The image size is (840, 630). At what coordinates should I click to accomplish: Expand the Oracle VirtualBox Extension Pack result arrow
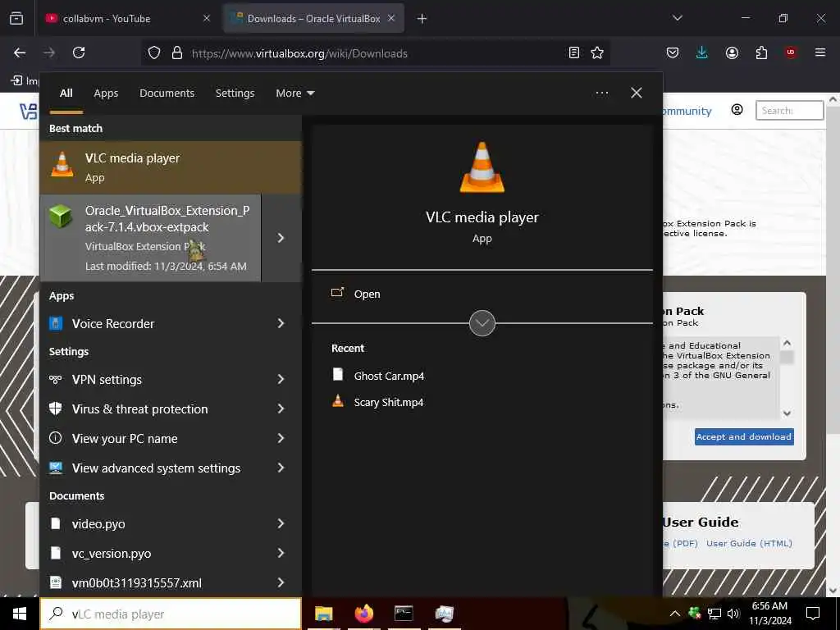click(x=281, y=238)
